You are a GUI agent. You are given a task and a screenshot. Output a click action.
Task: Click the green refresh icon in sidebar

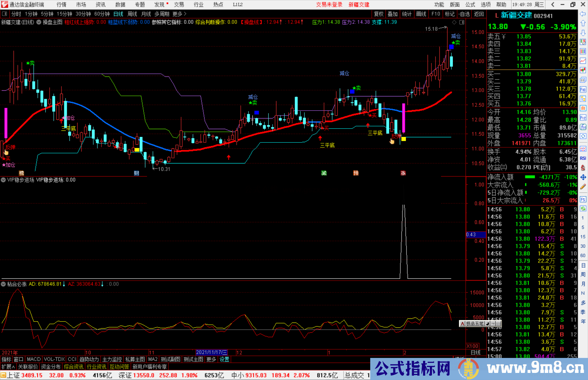pos(583,209)
